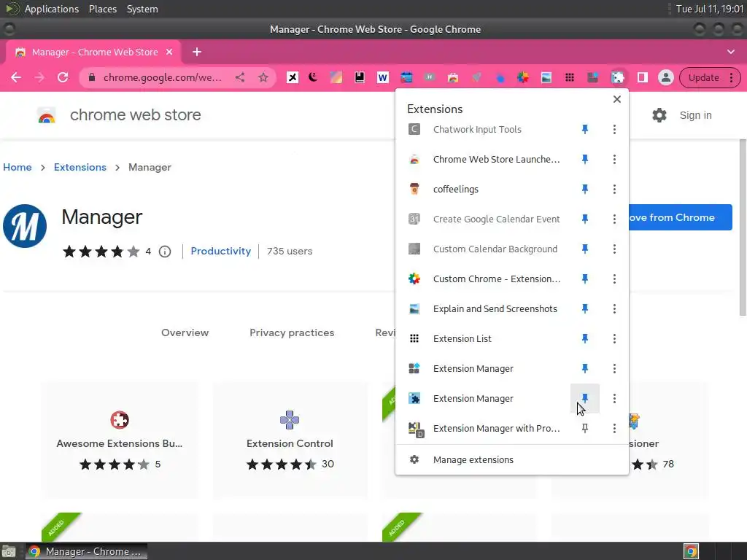Click the X-shaped extension icon in toolbar
747x560 pixels.
click(292, 77)
